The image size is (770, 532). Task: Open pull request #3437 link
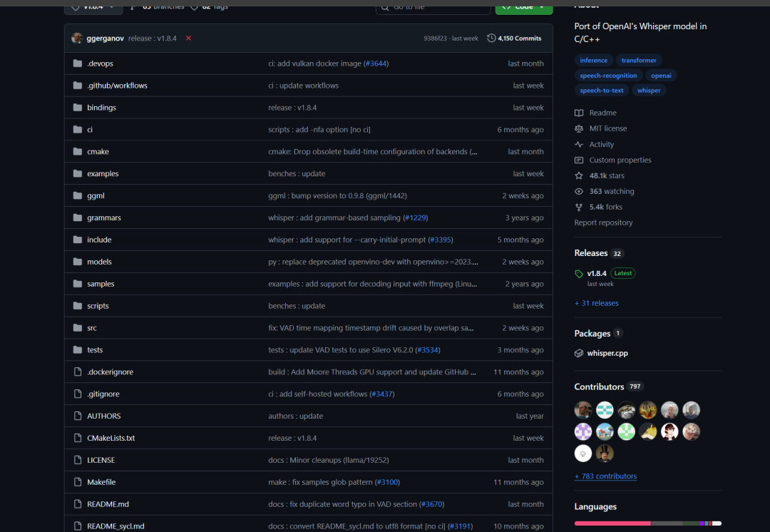coord(382,394)
